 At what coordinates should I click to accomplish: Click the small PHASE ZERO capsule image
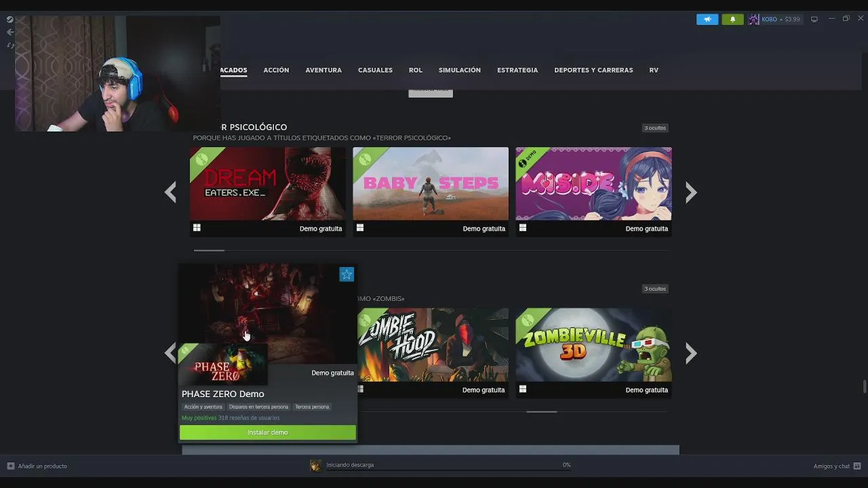click(x=223, y=365)
